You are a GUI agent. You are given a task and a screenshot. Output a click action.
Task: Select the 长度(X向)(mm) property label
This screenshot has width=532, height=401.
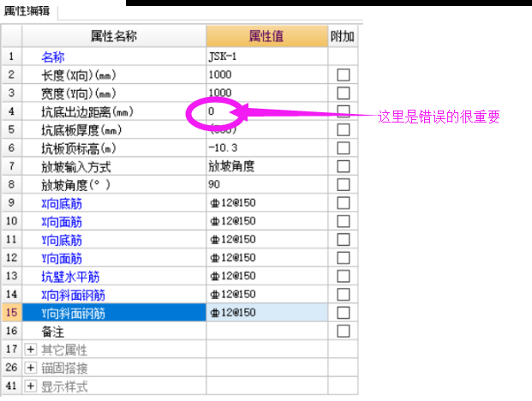pos(79,75)
